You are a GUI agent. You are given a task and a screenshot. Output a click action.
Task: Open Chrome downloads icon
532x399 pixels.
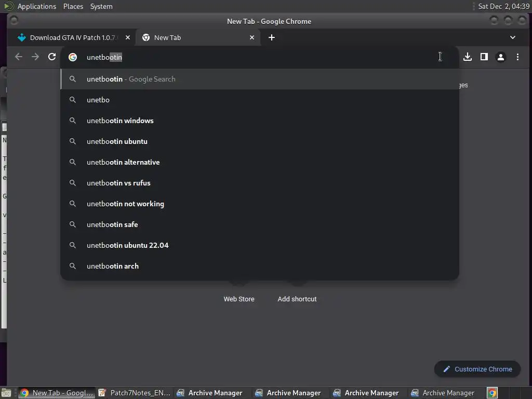pos(468,57)
